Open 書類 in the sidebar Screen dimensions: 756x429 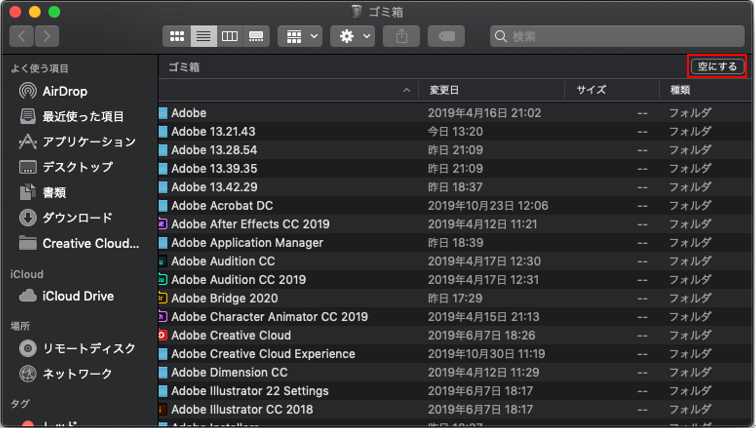click(42, 192)
